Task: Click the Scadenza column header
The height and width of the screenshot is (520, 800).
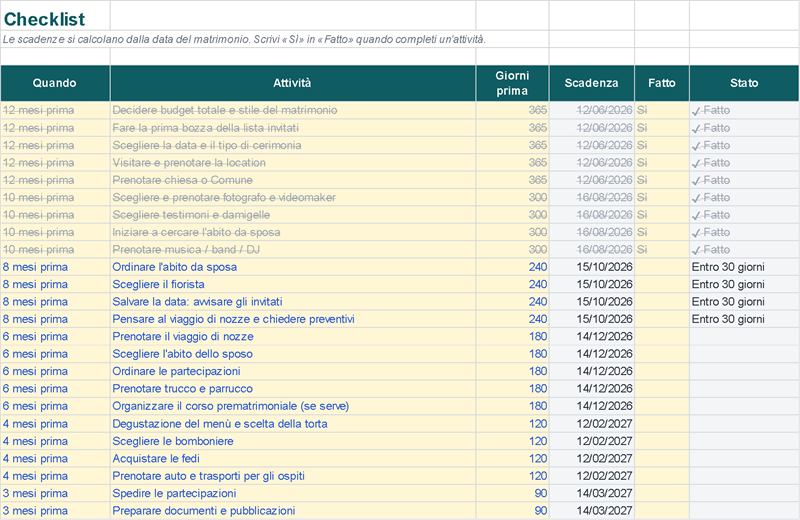Action: pos(592,83)
